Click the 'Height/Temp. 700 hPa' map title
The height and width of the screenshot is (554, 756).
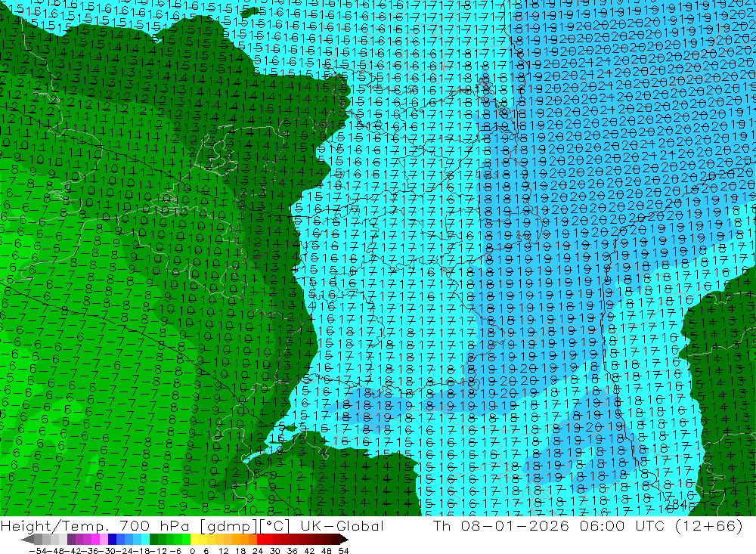(94, 526)
